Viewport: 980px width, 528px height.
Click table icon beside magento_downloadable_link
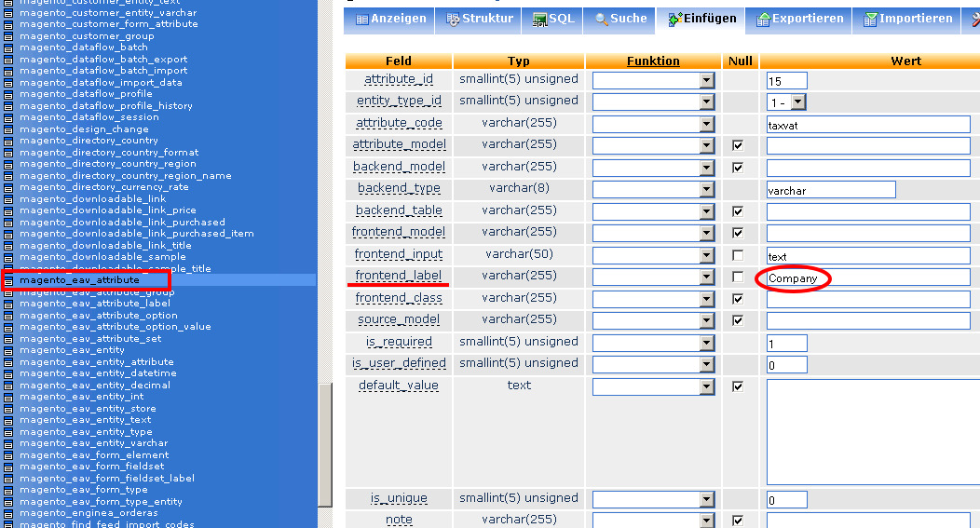[8, 200]
